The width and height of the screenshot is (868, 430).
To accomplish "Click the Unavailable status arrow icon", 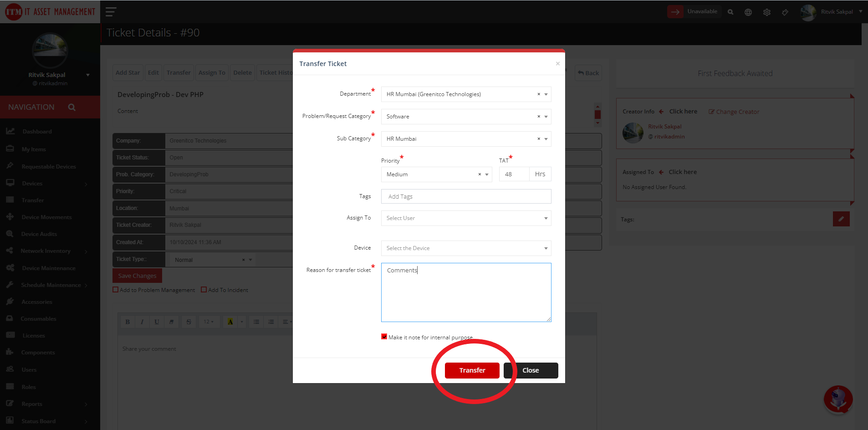I will (x=675, y=12).
